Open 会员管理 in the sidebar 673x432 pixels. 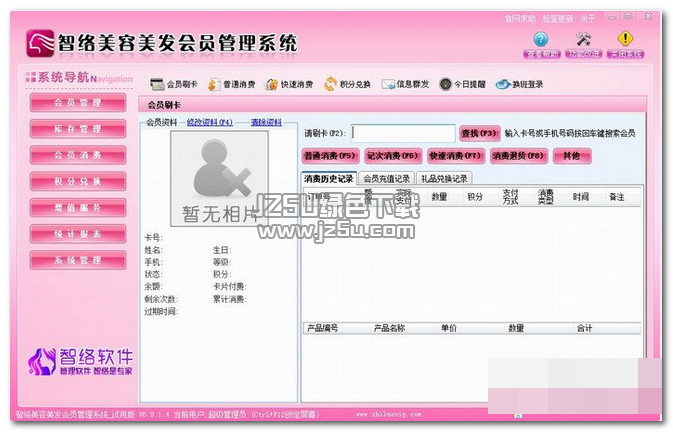pos(78,103)
